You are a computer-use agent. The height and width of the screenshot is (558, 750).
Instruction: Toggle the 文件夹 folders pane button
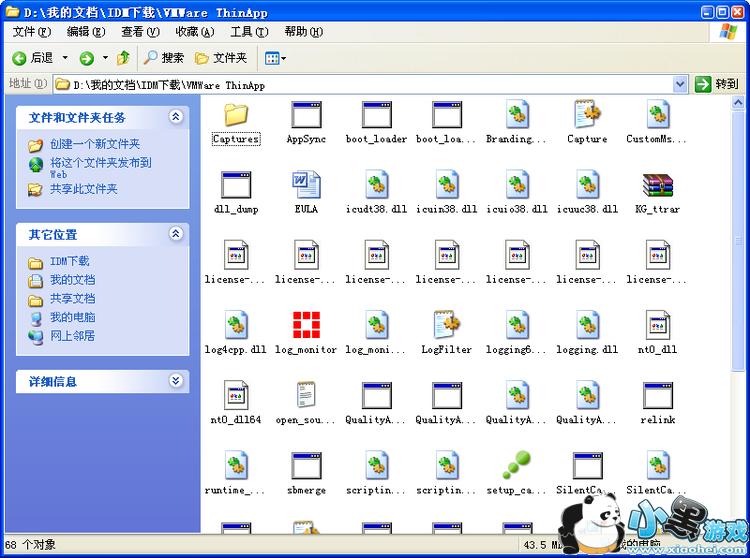pos(221,58)
